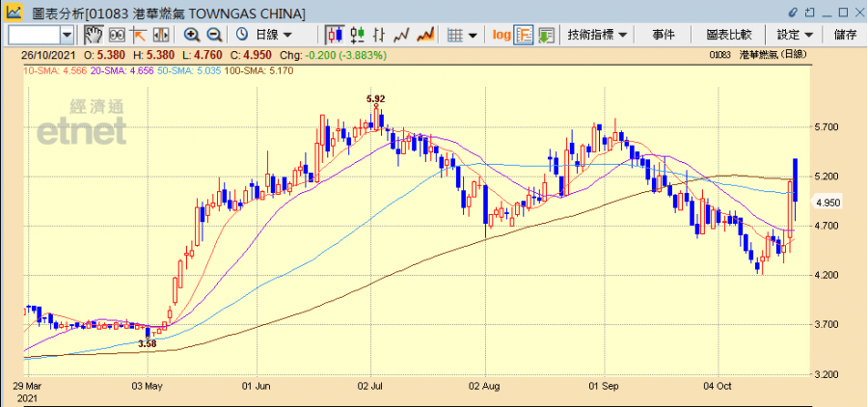The width and height of the screenshot is (868, 407).
Task: Switch to candlestick chart type
Action: [x=335, y=35]
